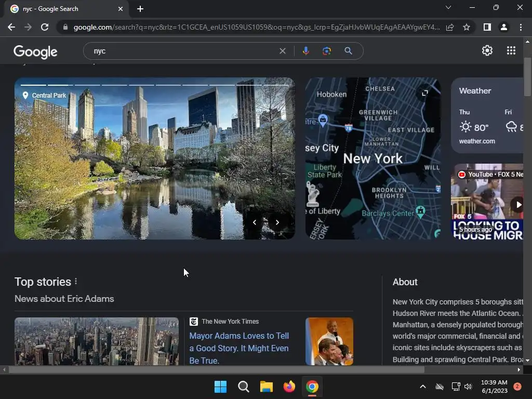Viewport: 532px width, 399px height.
Task: Show the previous Central Park photo
Action: tap(255, 222)
